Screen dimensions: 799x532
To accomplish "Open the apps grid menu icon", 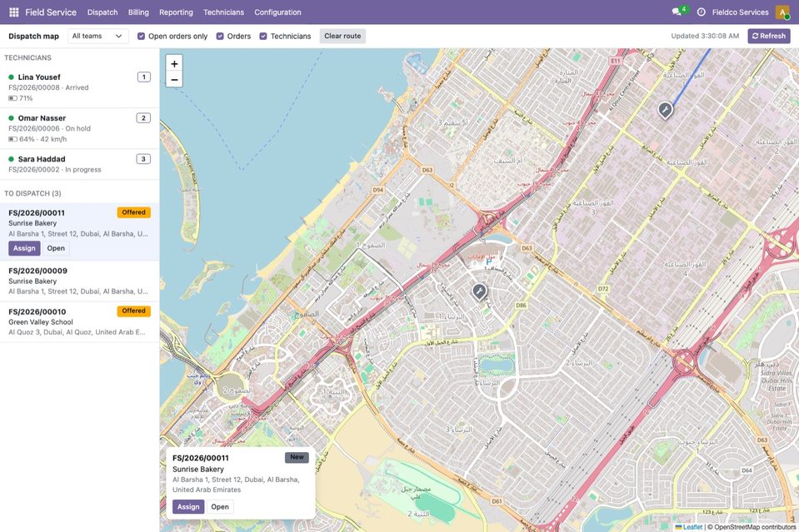I will 14,12.
